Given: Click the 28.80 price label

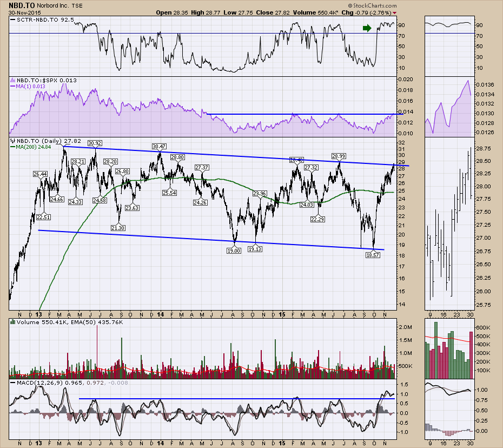Looking at the screenshot, I should click(177, 157).
